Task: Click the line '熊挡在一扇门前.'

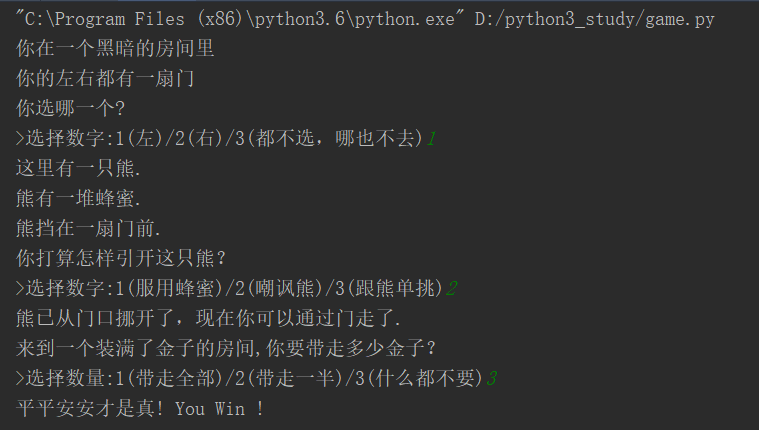Action: [88, 229]
